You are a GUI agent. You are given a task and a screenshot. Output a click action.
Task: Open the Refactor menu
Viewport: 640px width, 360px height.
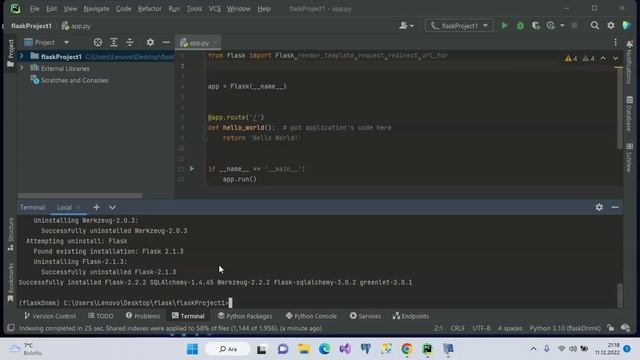click(x=149, y=9)
